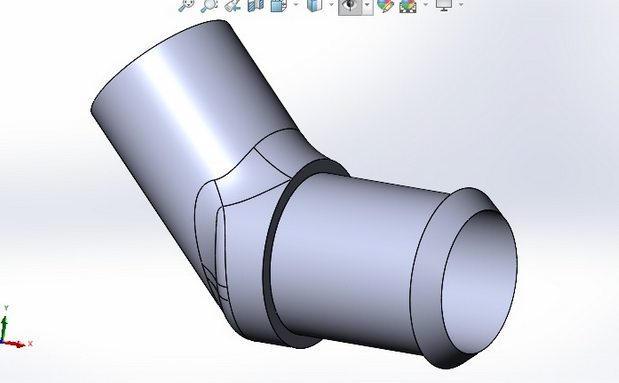Viewport: 619px width, 383px height.
Task: Expand the Display Style dropdown arrow
Action: point(331,5)
